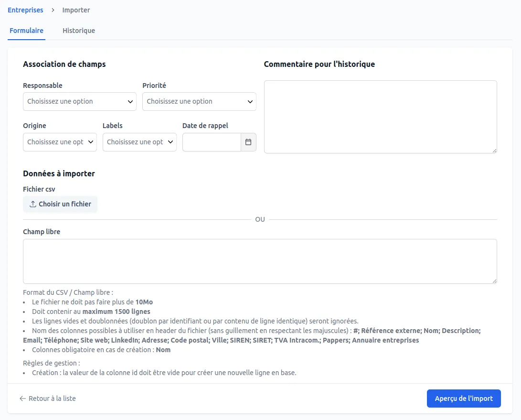The image size is (521, 420).
Task: Select the Date de rappel input field
Action: point(212,142)
